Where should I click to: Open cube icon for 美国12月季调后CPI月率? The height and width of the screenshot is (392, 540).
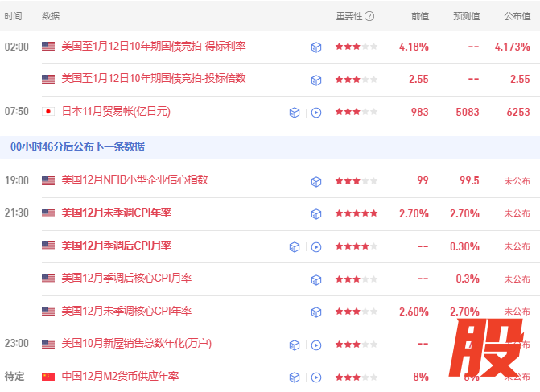(295, 247)
